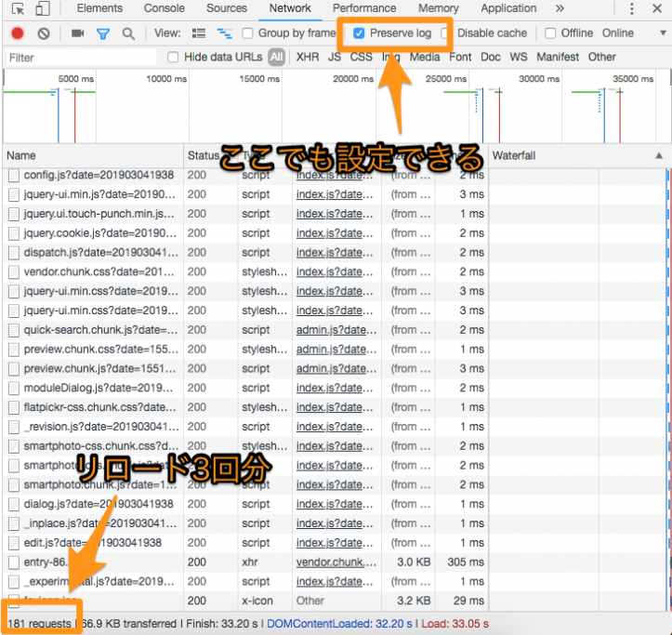Click the inspect element cursor icon
The image size is (672, 635).
click(x=18, y=9)
